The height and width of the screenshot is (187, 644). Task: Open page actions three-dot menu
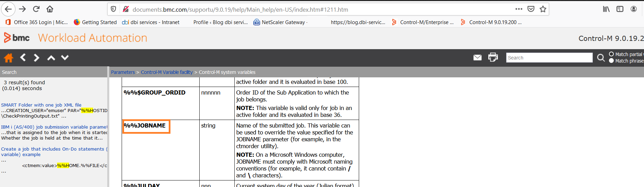coord(519,9)
